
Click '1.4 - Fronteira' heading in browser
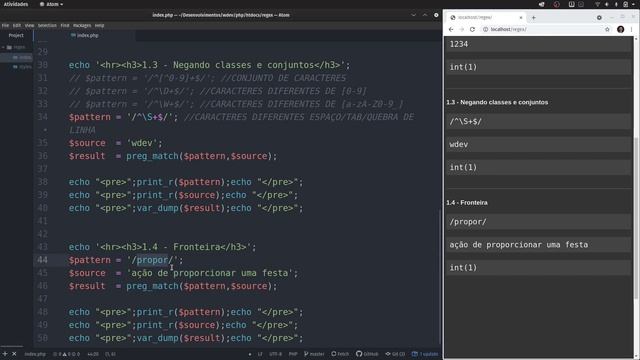point(467,202)
